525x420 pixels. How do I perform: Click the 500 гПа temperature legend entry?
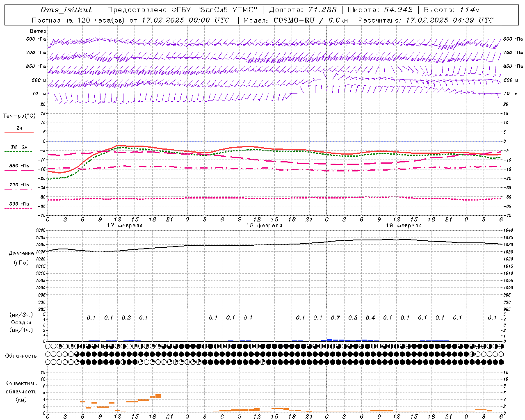tap(19, 204)
